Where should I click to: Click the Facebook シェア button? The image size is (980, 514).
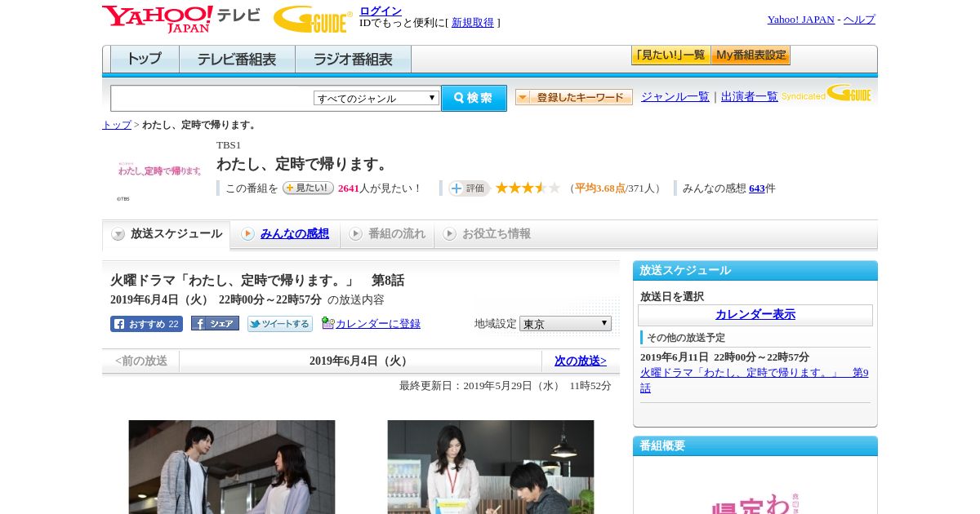[x=215, y=323]
